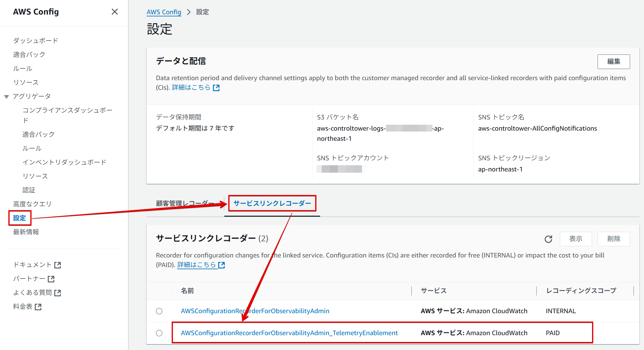The height and width of the screenshot is (350, 644).
Task: Open 詳細はこちら link in データと配信 description
Action: coord(196,88)
